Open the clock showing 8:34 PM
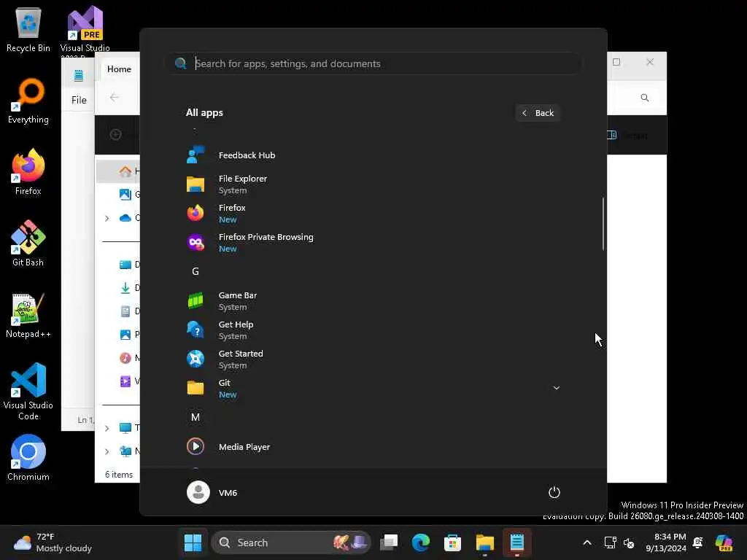 (666, 542)
